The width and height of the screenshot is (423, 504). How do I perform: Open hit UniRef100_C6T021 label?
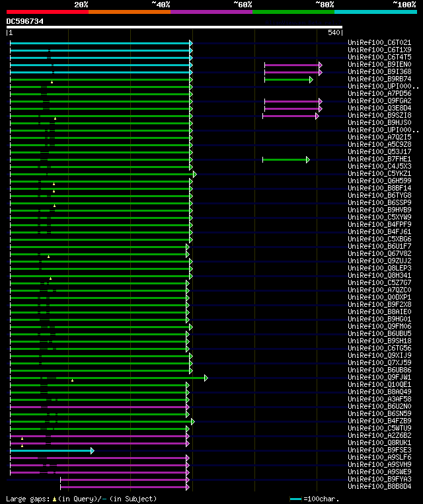(x=379, y=42)
